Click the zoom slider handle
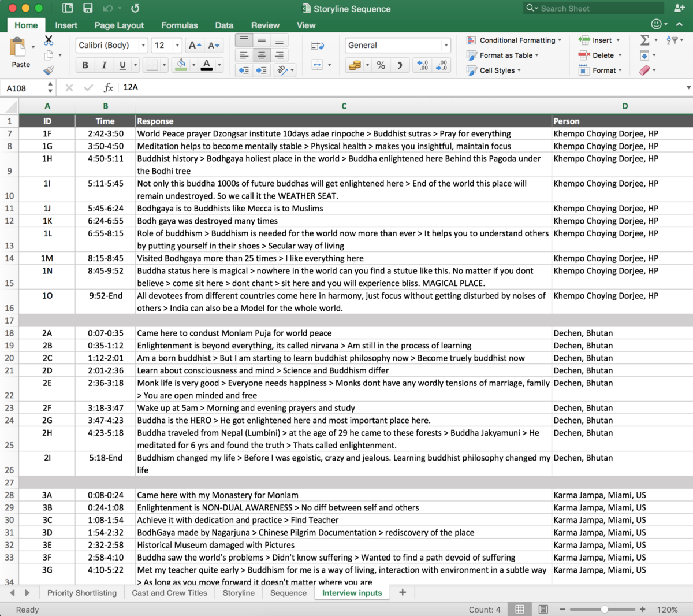 [604, 609]
